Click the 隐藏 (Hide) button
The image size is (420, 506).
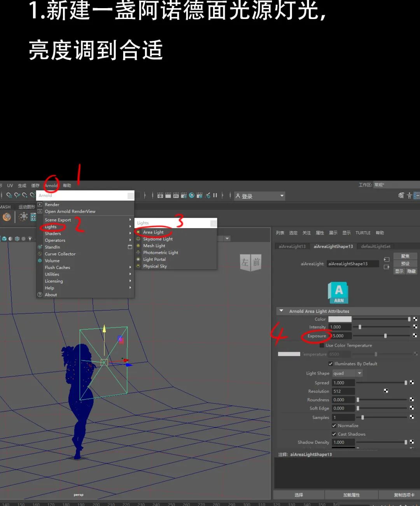tap(411, 271)
